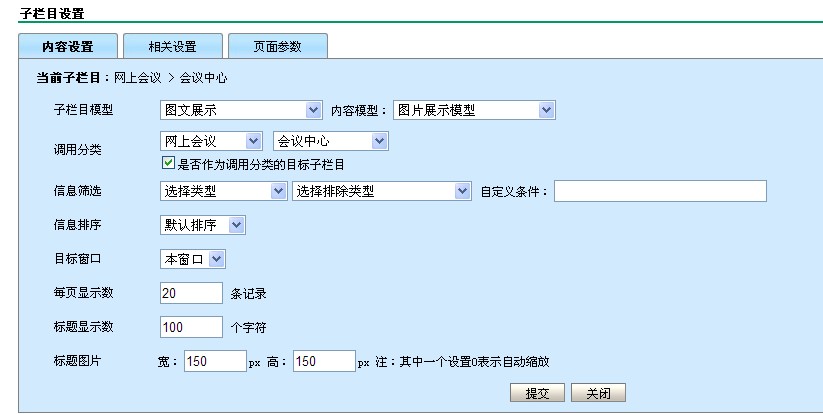Click the 子栏目设置 panel title
Screen dimensions: 823x414
pyautogui.click(x=52, y=13)
